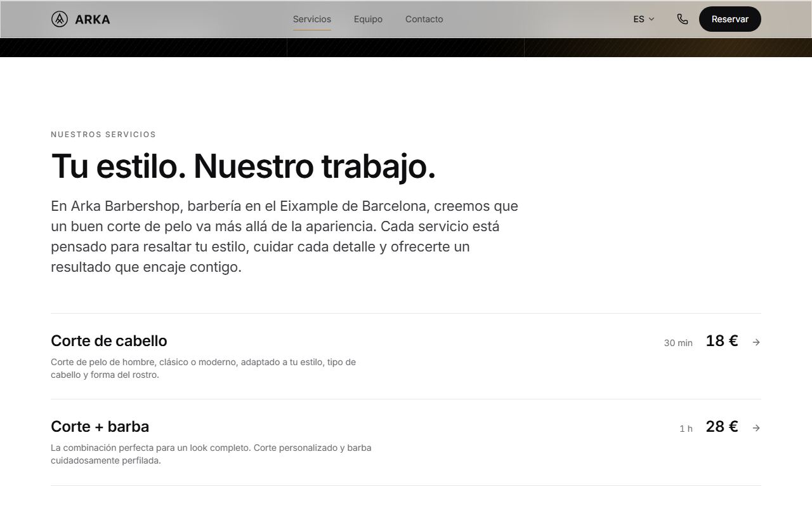Screen dimensions: 812x508
Task: Click the 28 € price
Action: 722,427
